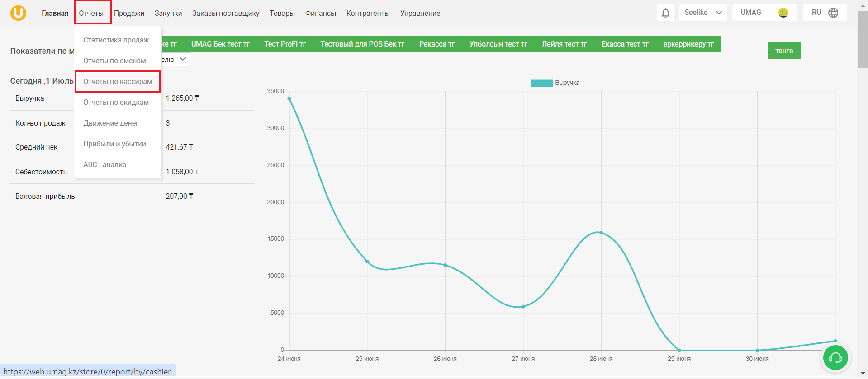Open RU language selector
The height and width of the screenshot is (379, 868).
[x=825, y=13]
